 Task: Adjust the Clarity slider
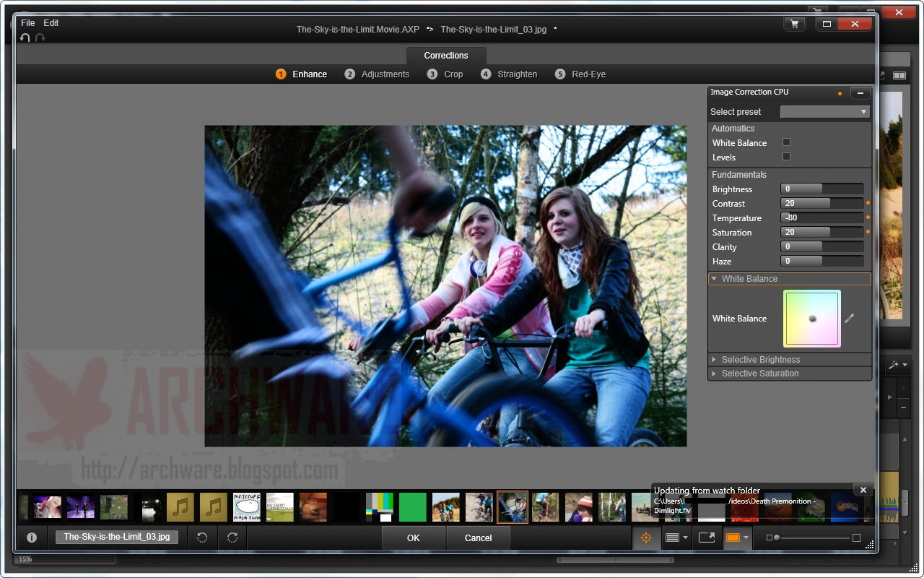822,246
